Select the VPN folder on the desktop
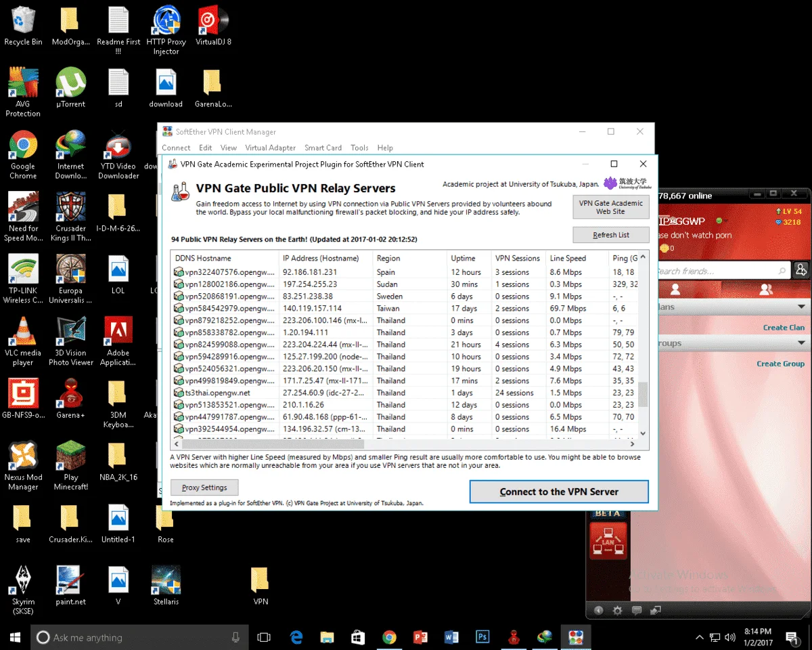812x650 pixels. [x=260, y=586]
